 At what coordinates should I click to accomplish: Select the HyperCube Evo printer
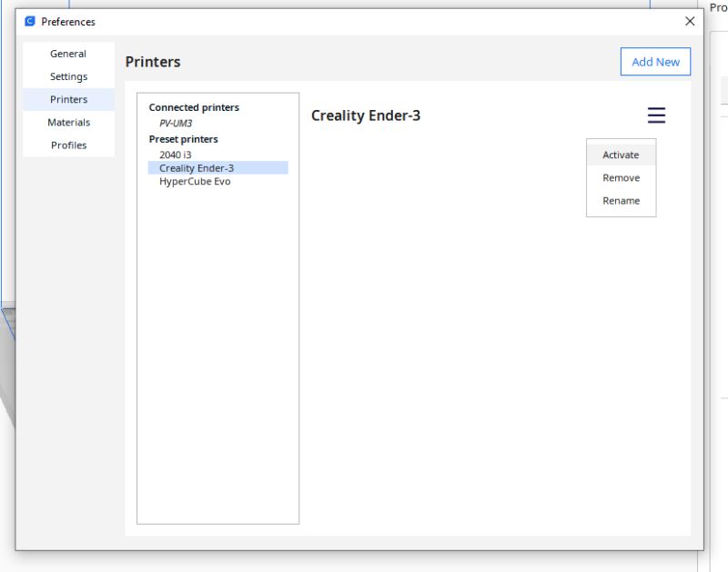pos(195,181)
